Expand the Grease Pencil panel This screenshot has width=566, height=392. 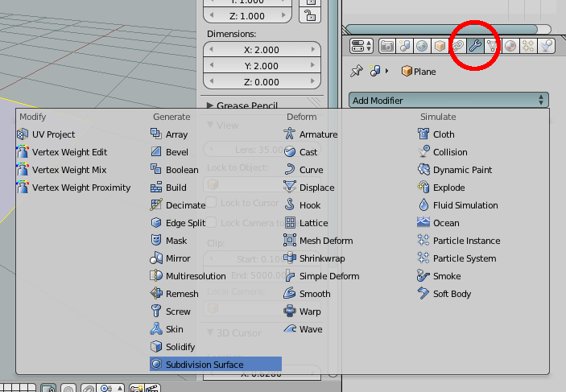click(x=242, y=105)
